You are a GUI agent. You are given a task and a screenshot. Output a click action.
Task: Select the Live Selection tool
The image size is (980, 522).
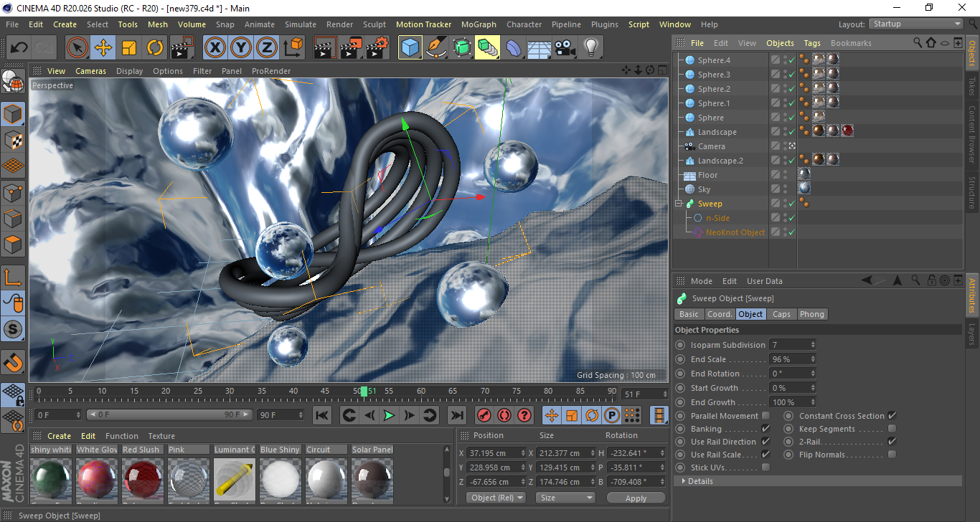point(77,48)
